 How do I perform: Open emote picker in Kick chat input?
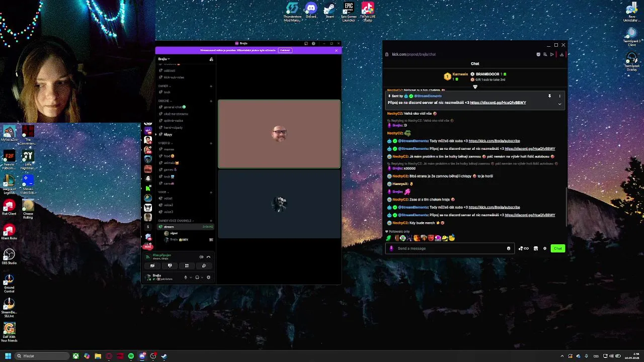(509, 248)
